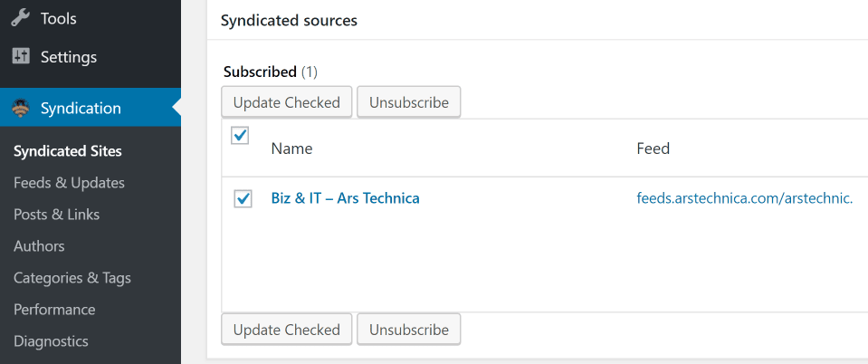Open the Settings menu

(x=69, y=57)
